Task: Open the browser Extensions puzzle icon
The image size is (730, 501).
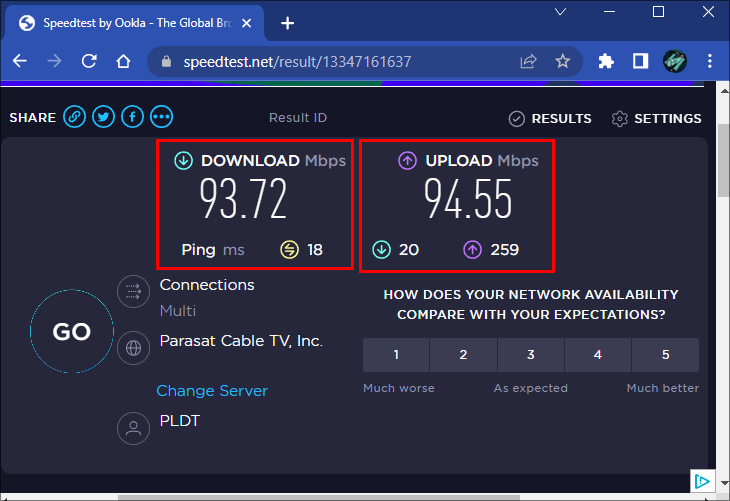Action: coord(606,61)
